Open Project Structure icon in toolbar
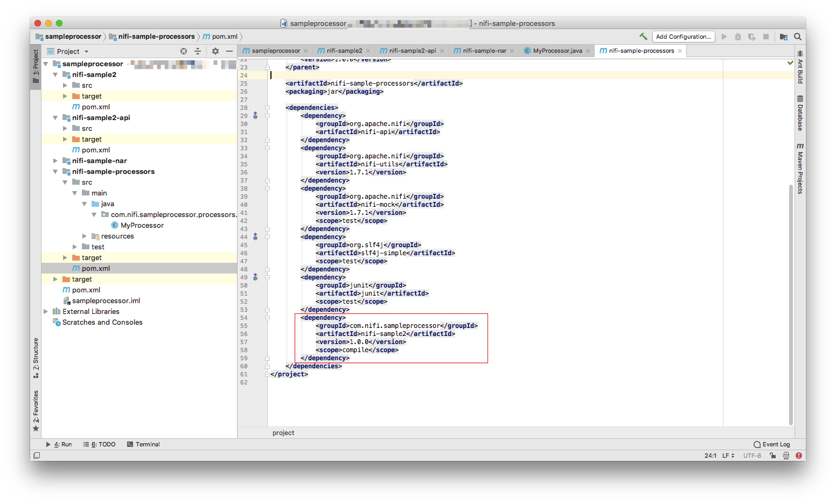This screenshot has height=504, width=836. (784, 37)
